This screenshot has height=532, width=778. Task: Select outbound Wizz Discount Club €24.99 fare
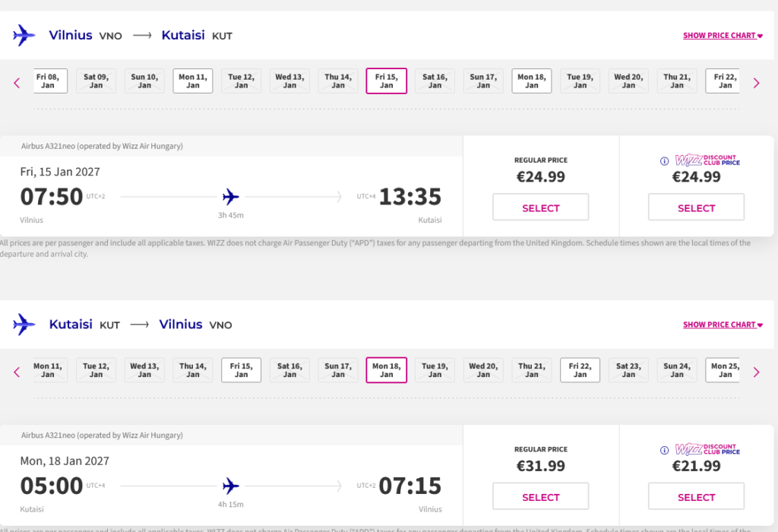click(x=696, y=207)
